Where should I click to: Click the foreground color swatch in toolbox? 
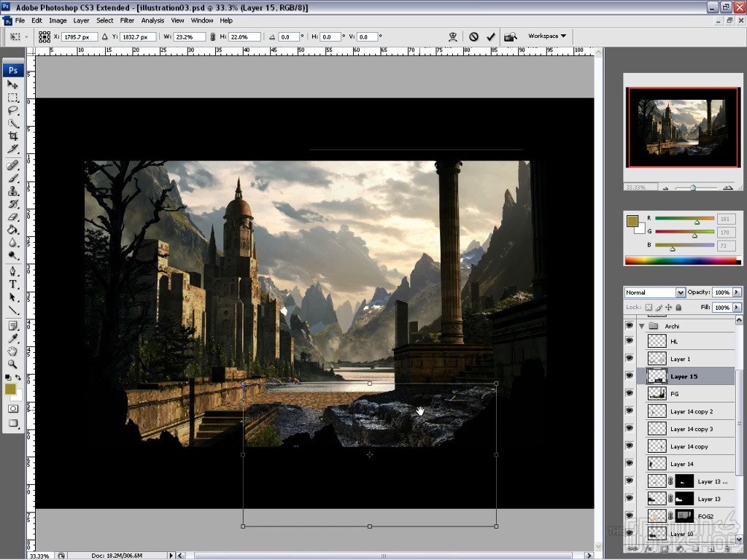click(x=10, y=389)
